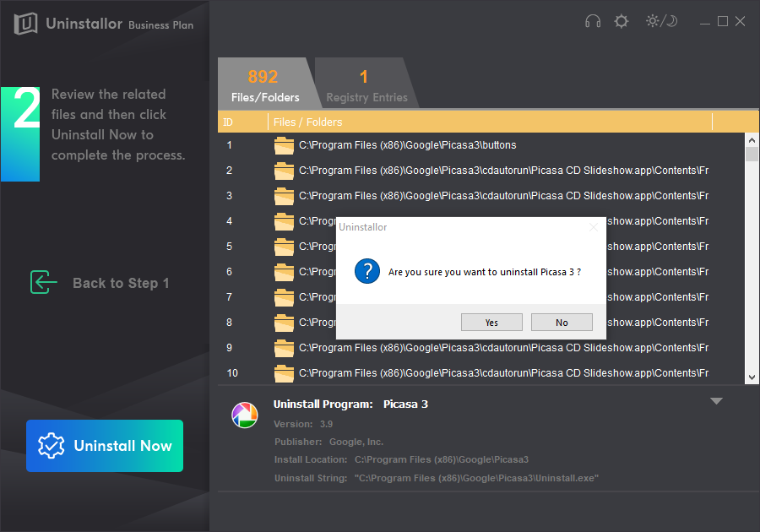Screen dimensions: 760x532
Task: Click scrollbar down arrow in file list
Action: [x=752, y=377]
